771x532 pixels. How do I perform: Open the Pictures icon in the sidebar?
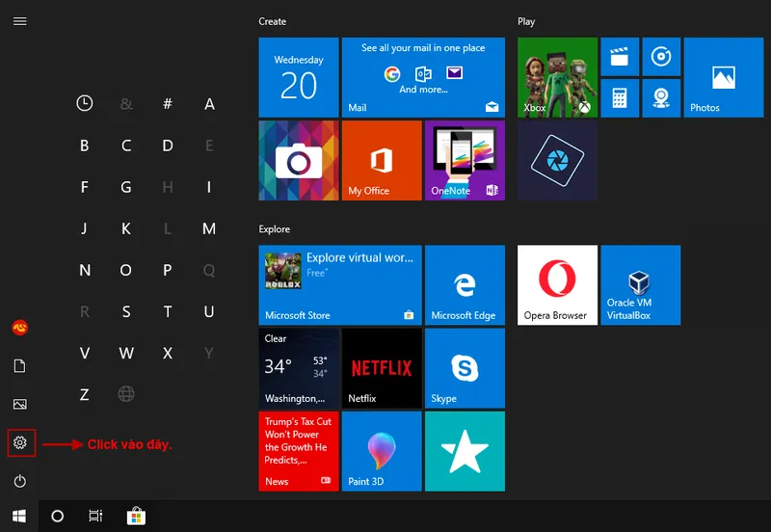(20, 405)
